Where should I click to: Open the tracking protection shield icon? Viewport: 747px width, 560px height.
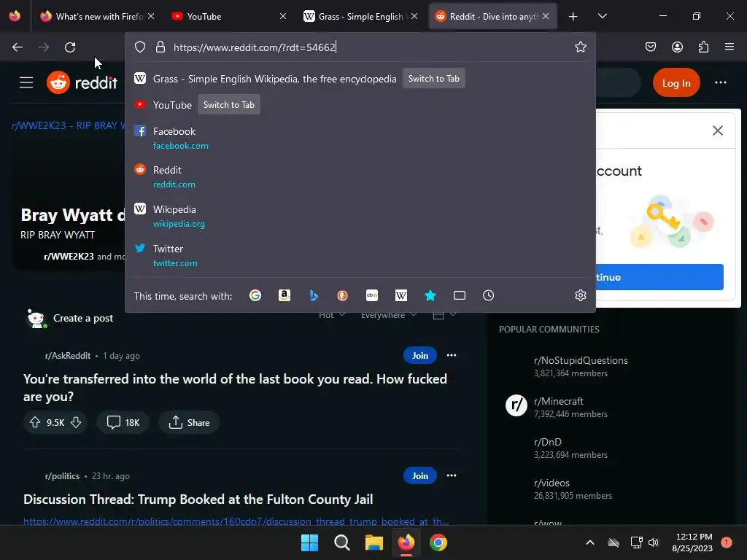pos(139,47)
